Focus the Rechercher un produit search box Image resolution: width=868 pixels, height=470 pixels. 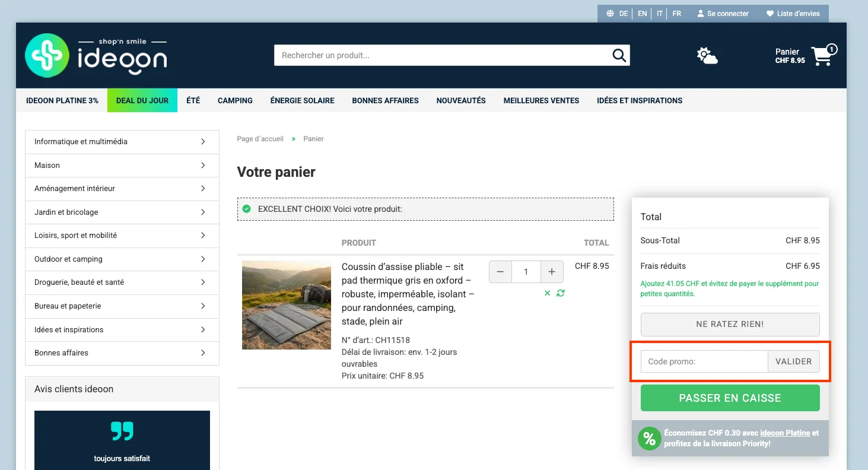tap(442, 55)
